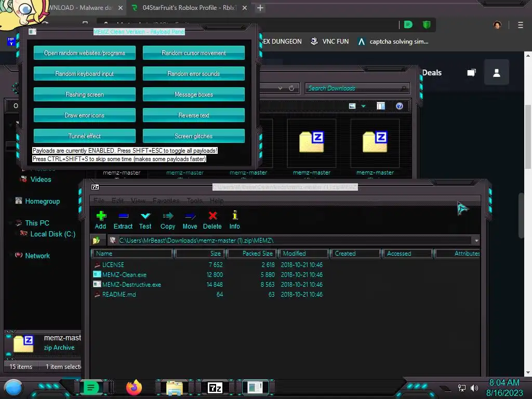Click the Add icon in 7-Zip toolbar
Image resolution: width=532 pixels, height=399 pixels.
(x=101, y=216)
